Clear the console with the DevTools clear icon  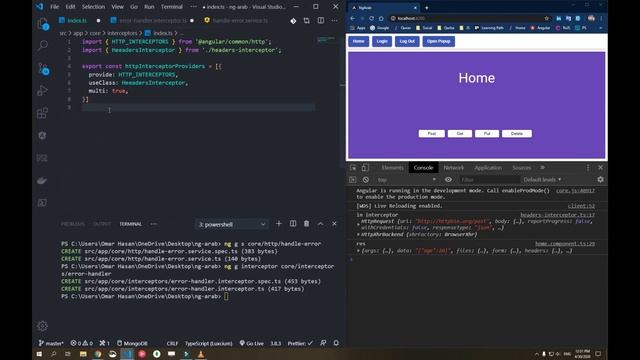pos(366,180)
